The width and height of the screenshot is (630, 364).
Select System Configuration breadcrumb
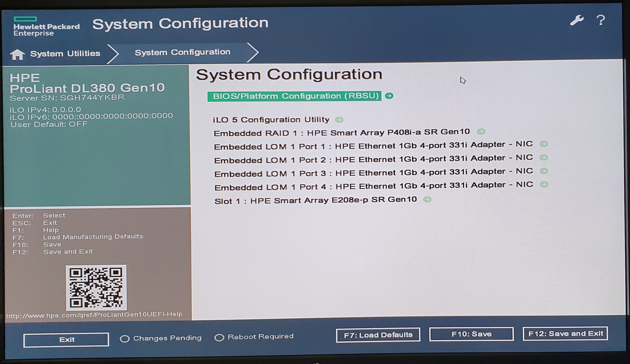coord(182,52)
